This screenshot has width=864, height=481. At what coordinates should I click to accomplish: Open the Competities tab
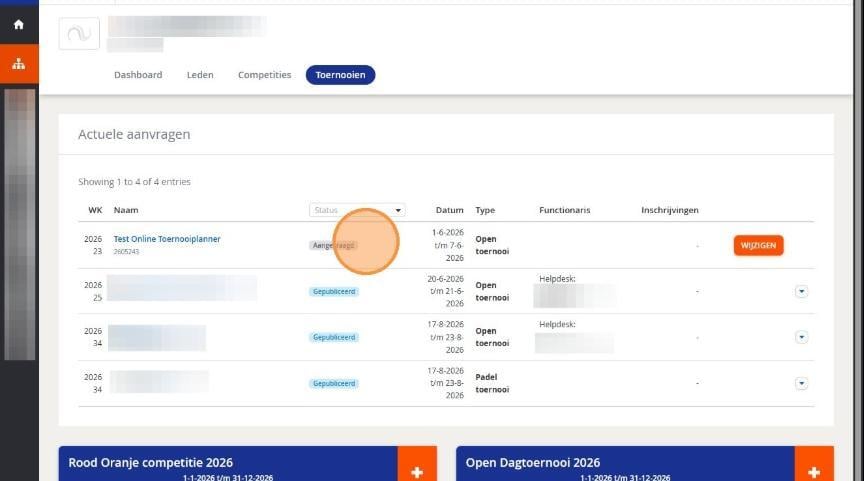point(264,75)
